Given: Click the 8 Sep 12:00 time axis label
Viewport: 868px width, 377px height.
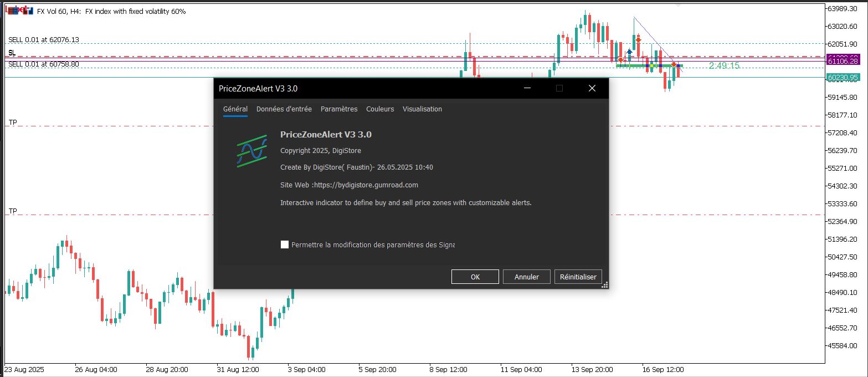Looking at the screenshot, I should (448, 369).
